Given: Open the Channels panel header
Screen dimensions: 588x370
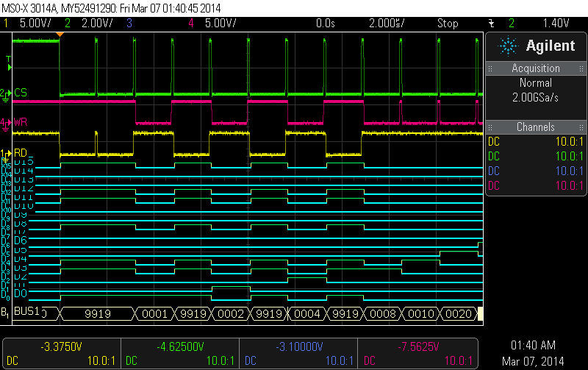Looking at the screenshot, I should point(536,127).
